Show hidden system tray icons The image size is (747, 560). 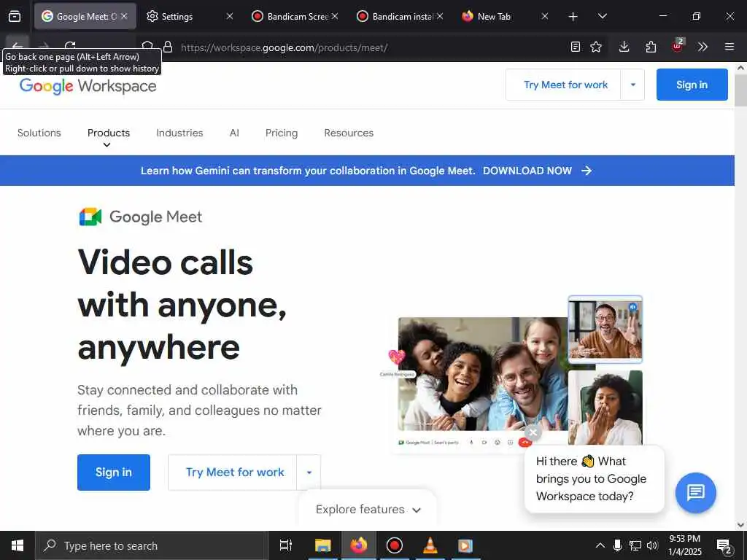coord(600,545)
